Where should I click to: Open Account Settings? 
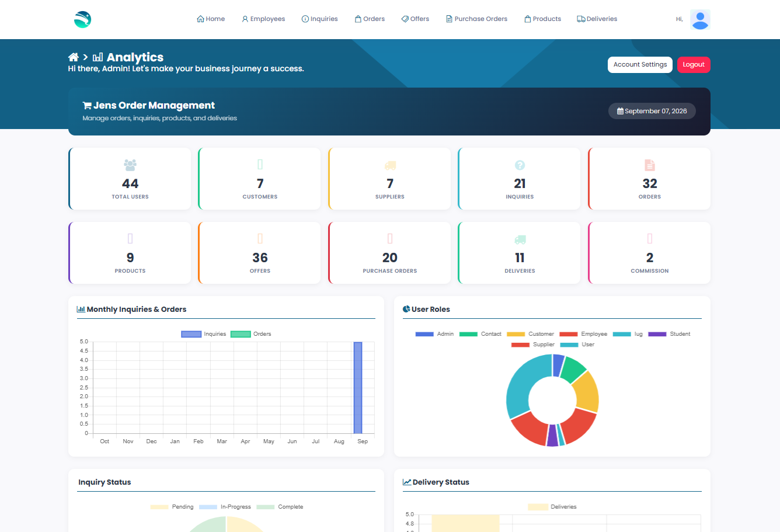point(640,65)
